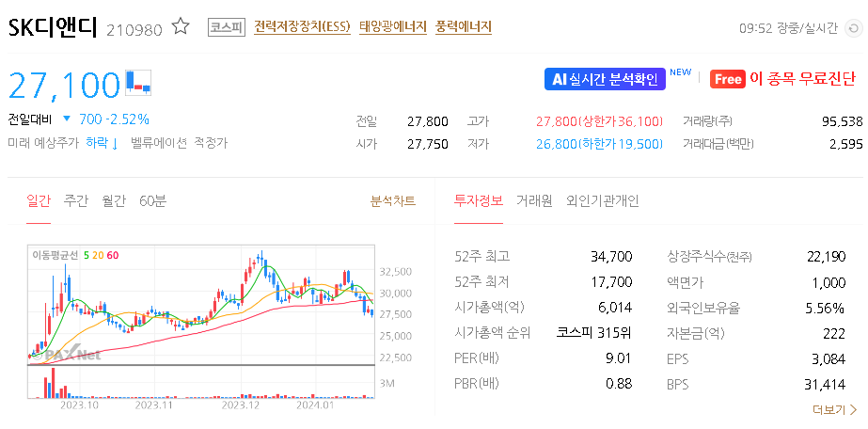Click the 저가 value 26,800(하한가 19,500)
The image size is (868, 429).
600,145
